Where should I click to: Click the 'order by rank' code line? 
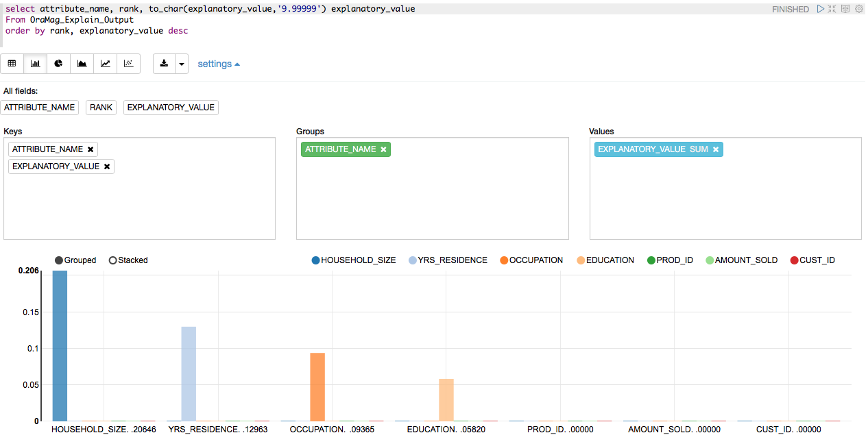click(96, 31)
